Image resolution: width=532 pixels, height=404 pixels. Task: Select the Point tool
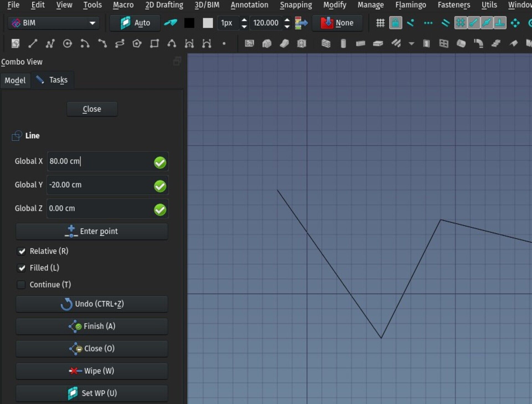point(224,44)
